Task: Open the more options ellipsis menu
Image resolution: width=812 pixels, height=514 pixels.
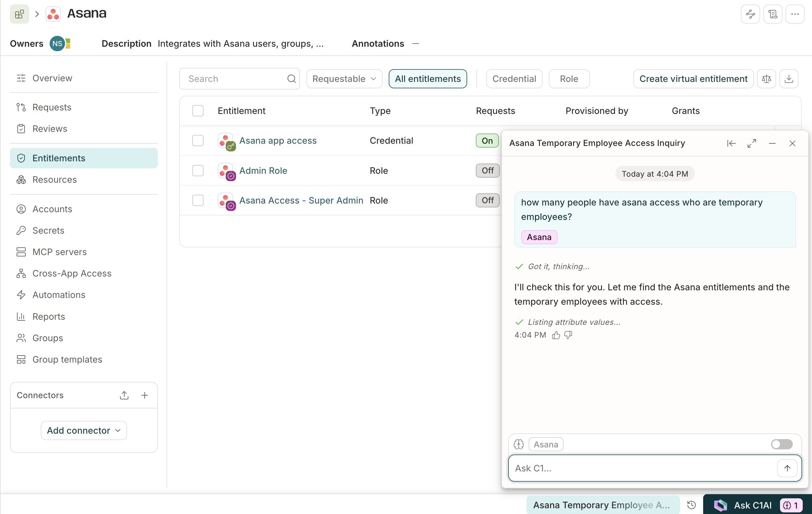Action: [x=795, y=14]
